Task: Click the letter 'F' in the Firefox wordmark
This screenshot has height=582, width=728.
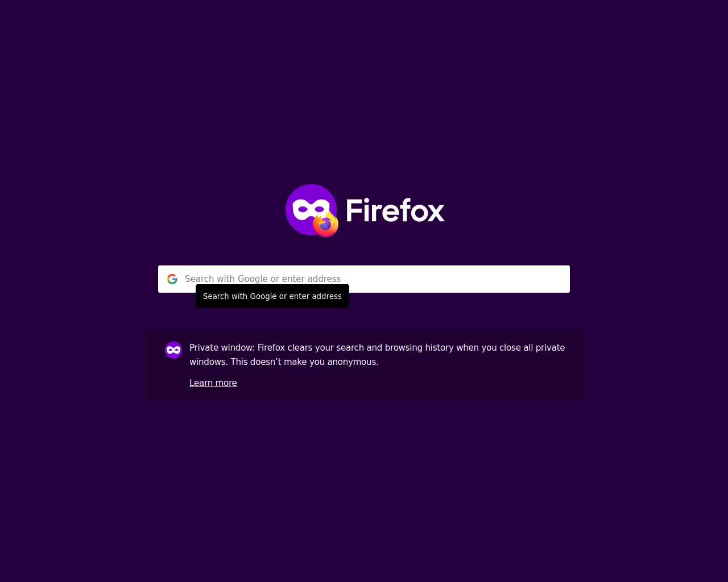Action: [x=353, y=210]
